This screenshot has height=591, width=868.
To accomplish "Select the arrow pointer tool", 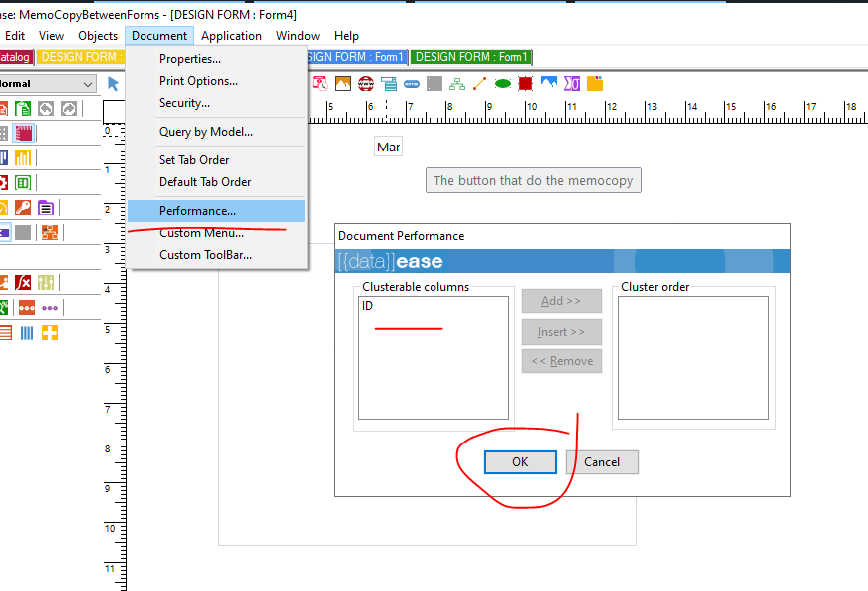I will (113, 84).
